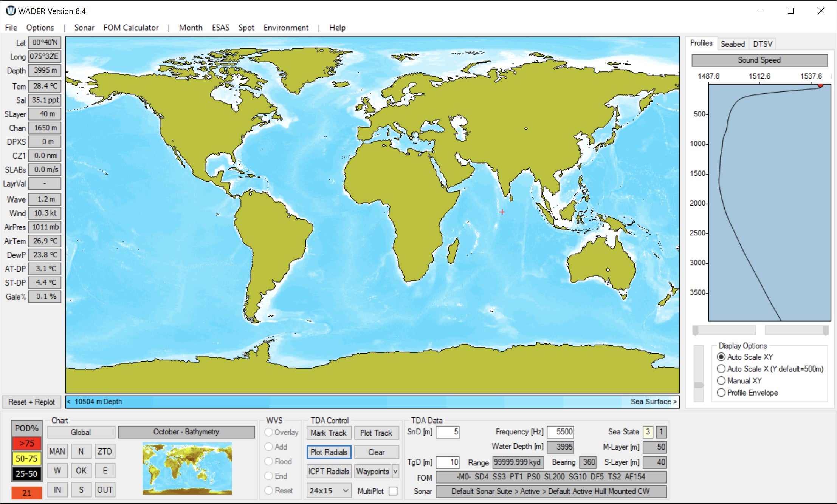Viewport: 837px width, 504px height.
Task: Click the red cross map marker
Action: pos(502,212)
